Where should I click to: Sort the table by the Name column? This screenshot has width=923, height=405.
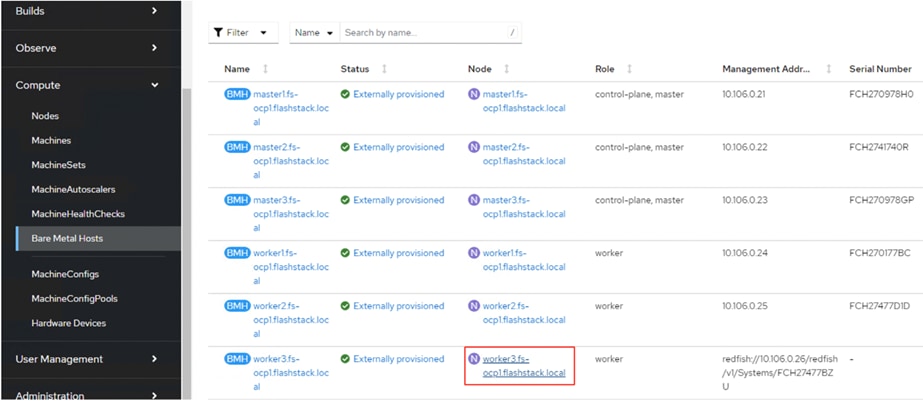click(x=265, y=69)
